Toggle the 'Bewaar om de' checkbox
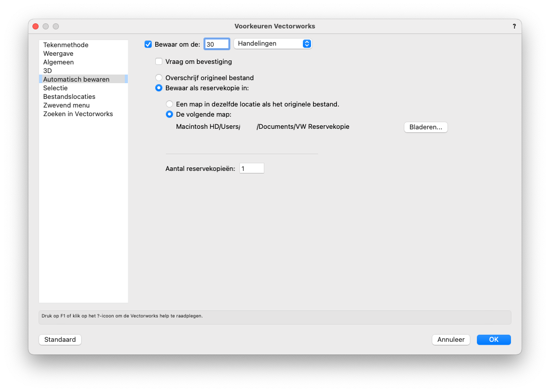550x392 pixels. (148, 44)
